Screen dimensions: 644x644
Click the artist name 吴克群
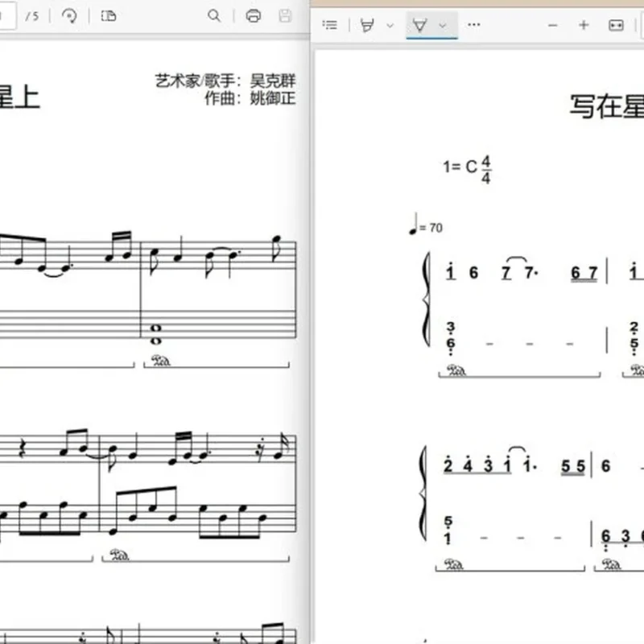click(x=273, y=80)
